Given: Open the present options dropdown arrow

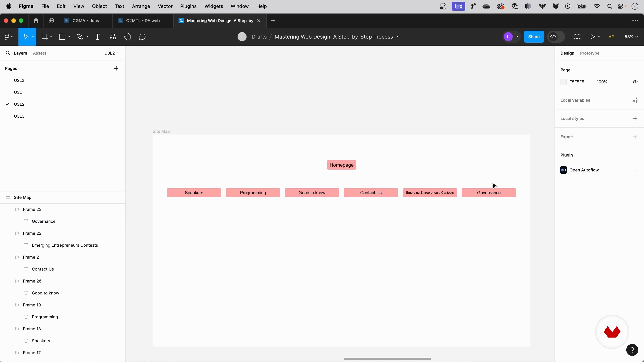Looking at the screenshot, I should pyautogui.click(x=599, y=37).
